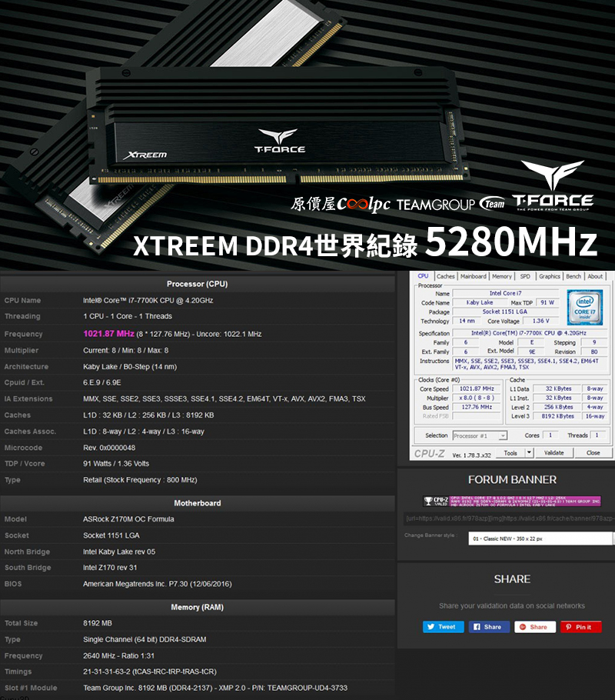This screenshot has height=700, width=615.
Task: Click the South Bridge 'Intel Z170 rev 31'
Action: click(x=110, y=568)
